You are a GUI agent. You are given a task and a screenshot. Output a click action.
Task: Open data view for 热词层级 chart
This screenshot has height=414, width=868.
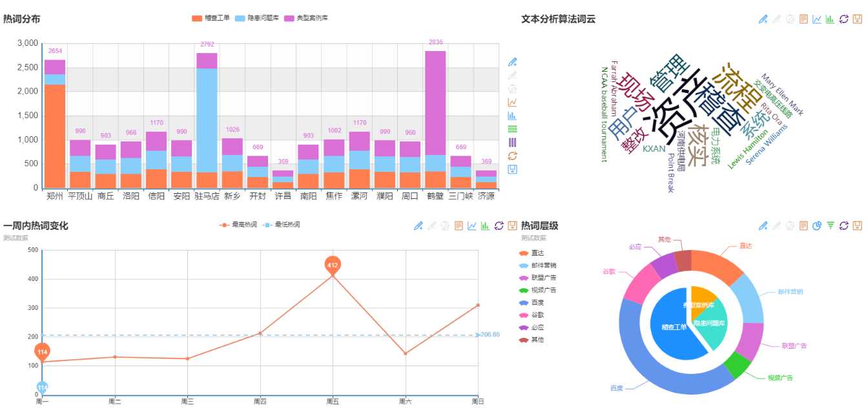pos(803,225)
